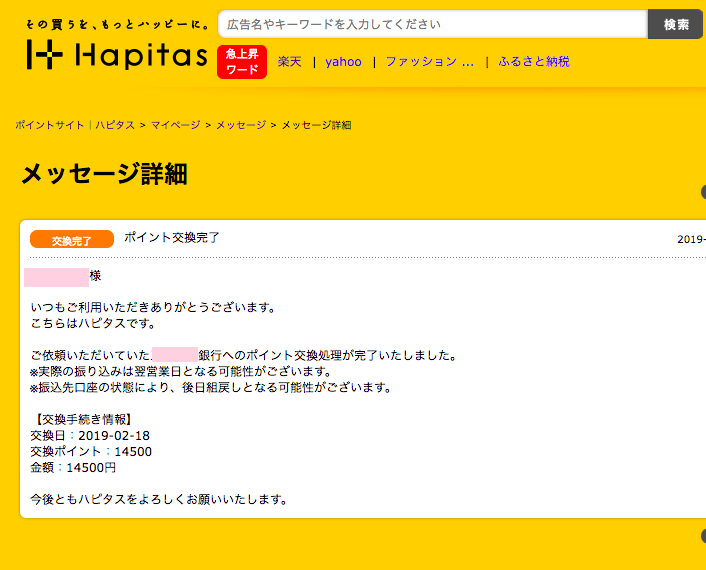Click the tagline above the Hapitas logo
The width and height of the screenshot is (706, 570).
coord(118,23)
